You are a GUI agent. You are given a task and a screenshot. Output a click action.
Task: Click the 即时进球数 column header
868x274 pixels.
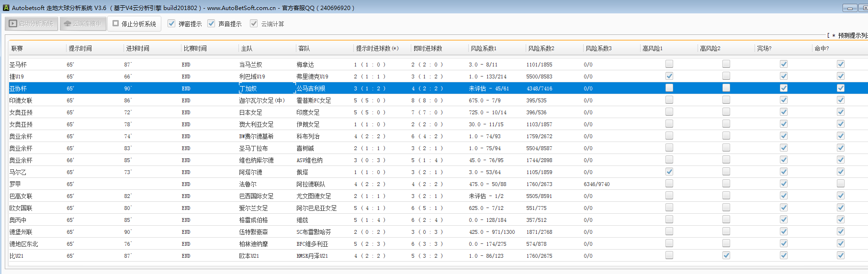[428, 48]
